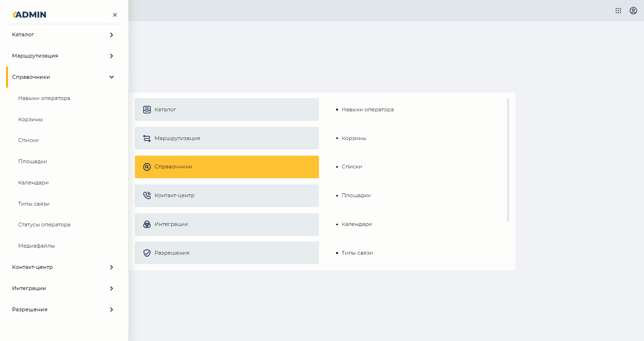Click the Контакт-центр card button
This screenshot has height=341, width=644.
[227, 196]
